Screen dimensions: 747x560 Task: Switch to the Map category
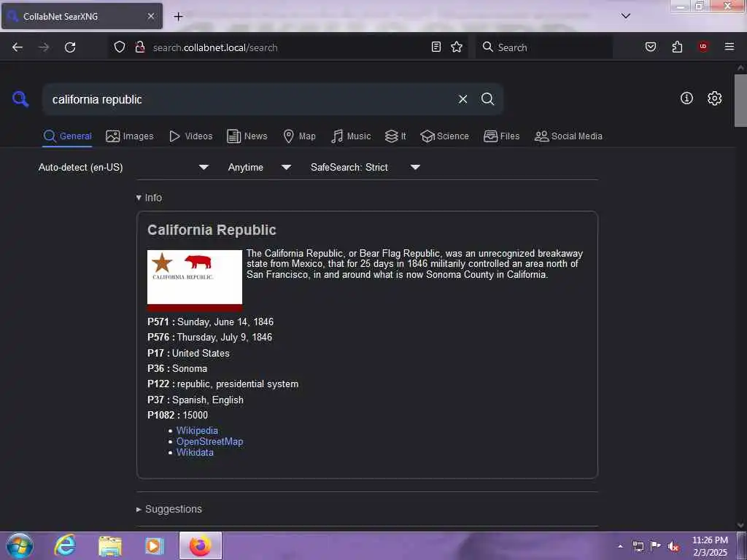click(299, 136)
